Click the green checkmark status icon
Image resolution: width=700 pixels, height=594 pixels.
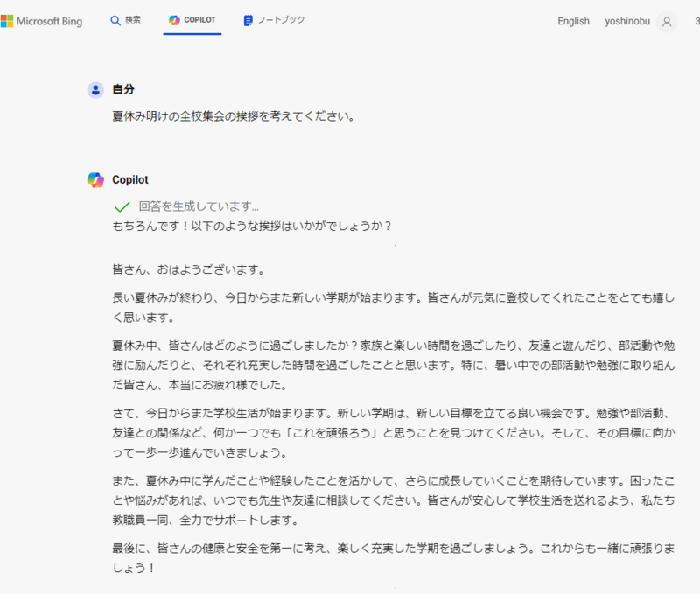click(x=122, y=206)
